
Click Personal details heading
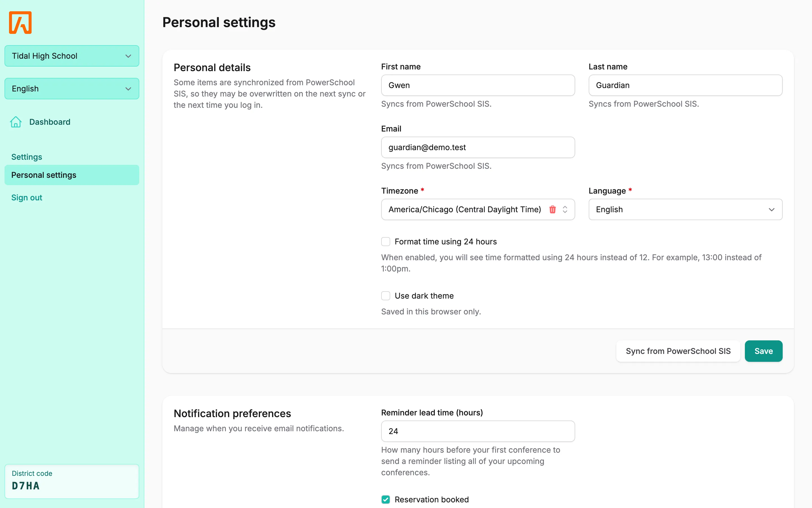212,67
